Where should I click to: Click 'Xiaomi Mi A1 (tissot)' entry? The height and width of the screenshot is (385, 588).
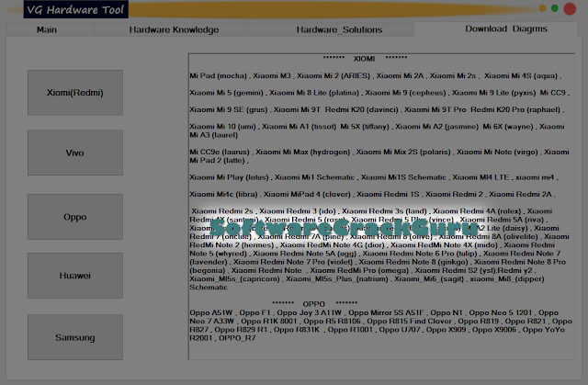[x=299, y=127]
